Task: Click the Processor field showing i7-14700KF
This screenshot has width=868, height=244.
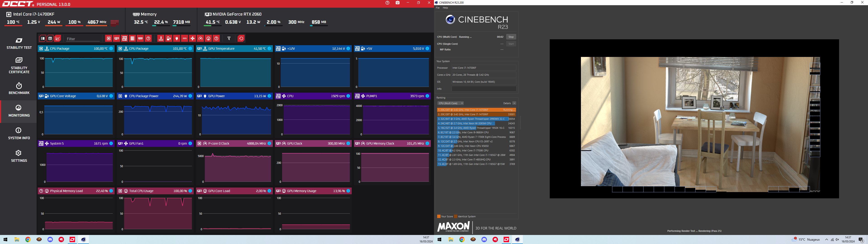Action: [x=484, y=68]
